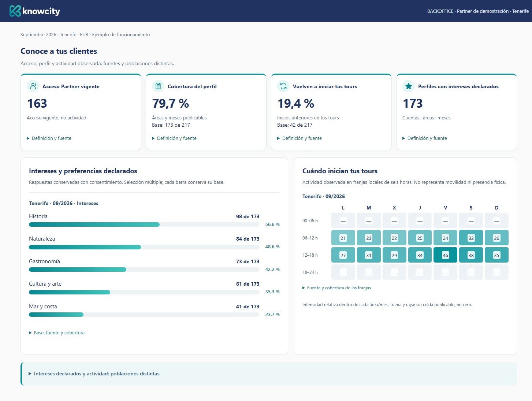Select the Monday 06–12 h cell showing 21

[x=343, y=238]
